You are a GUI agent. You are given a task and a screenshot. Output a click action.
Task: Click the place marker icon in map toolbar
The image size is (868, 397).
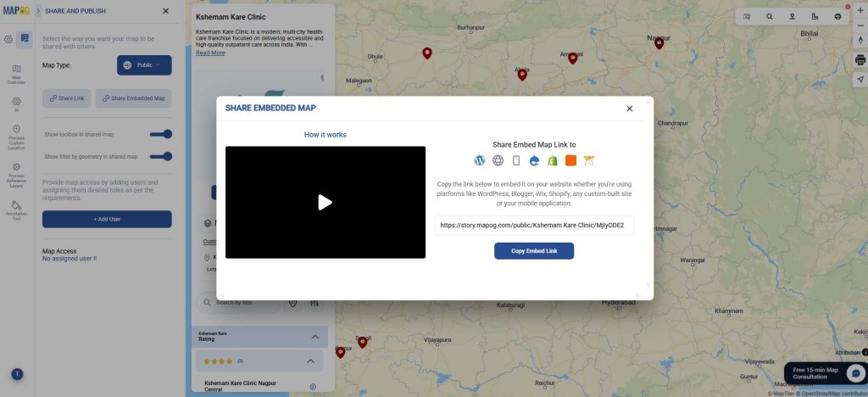[x=793, y=17]
